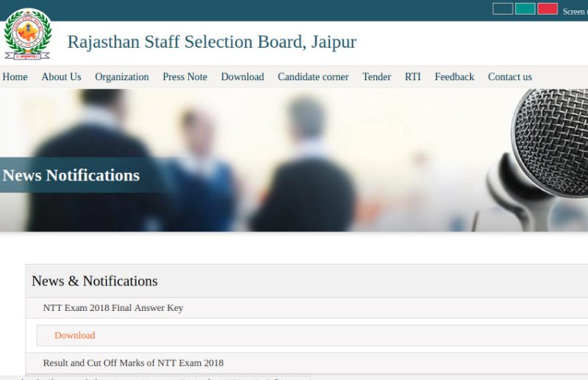Navigate to the Tender page
Image resolution: width=588 pixels, height=380 pixels.
tap(376, 76)
